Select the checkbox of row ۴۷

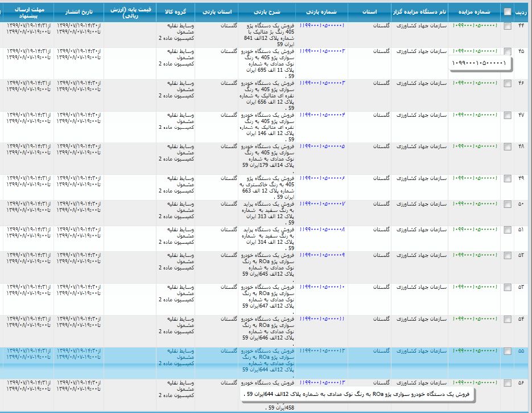click(x=508, y=115)
